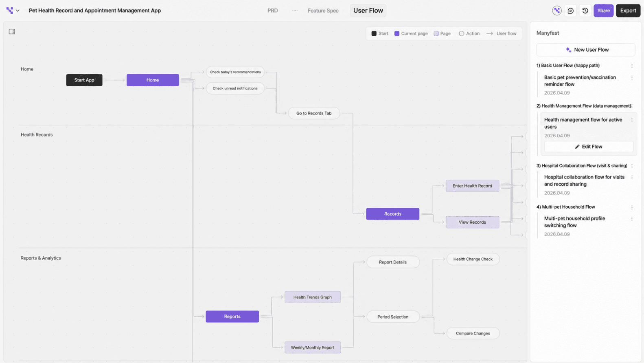The width and height of the screenshot is (644, 363).
Task: Click the Compare Changes node
Action: tap(473, 333)
